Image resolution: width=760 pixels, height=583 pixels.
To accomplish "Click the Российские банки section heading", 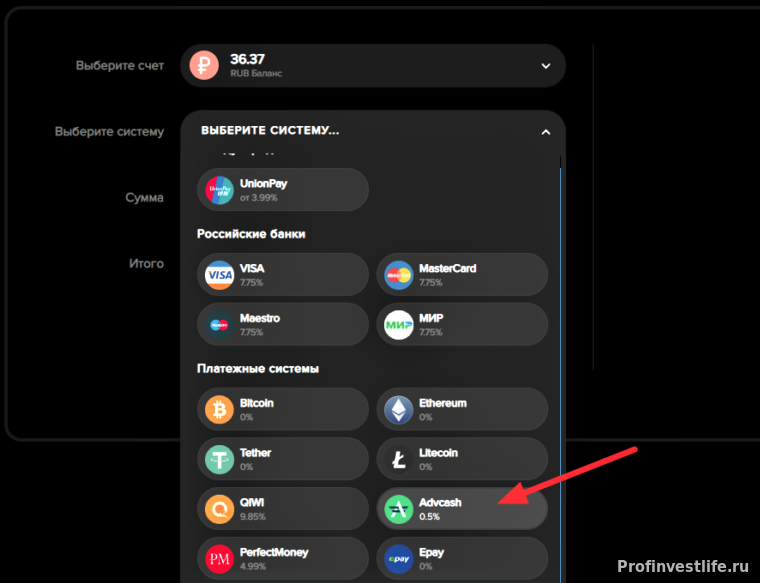I will [x=251, y=234].
